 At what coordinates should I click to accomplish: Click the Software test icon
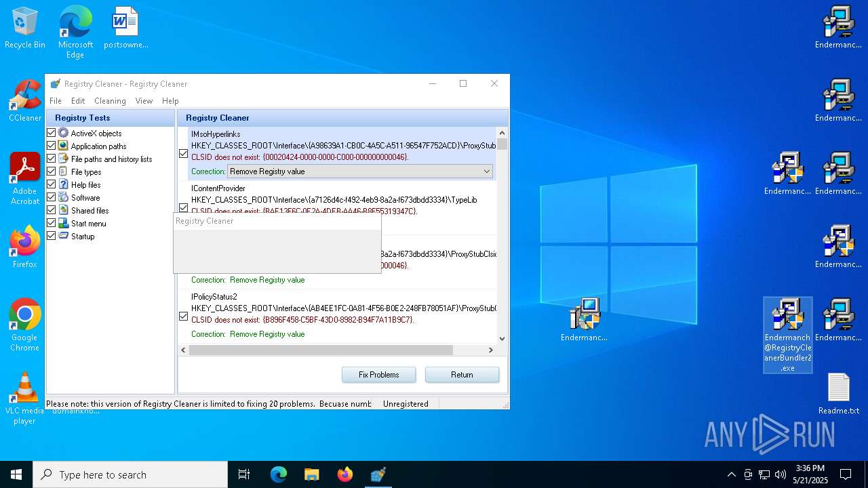(63, 197)
